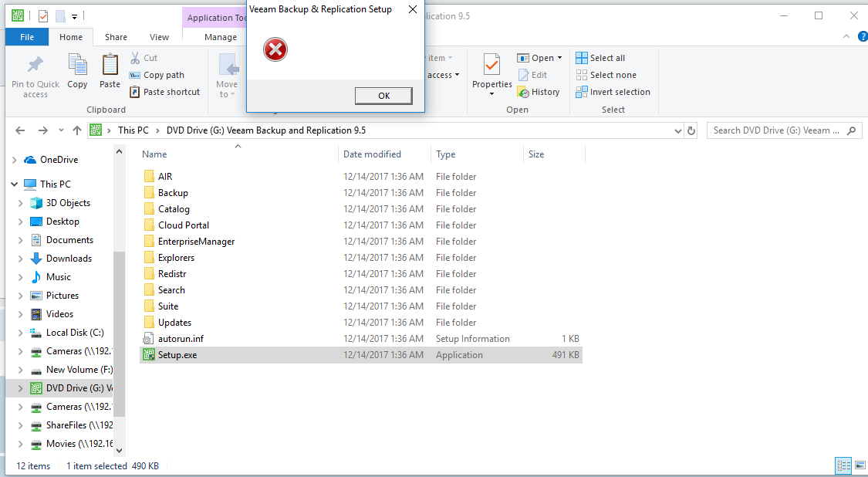Click the Pin to Quick access icon
Image resolution: width=868 pixels, height=477 pixels.
[35, 66]
